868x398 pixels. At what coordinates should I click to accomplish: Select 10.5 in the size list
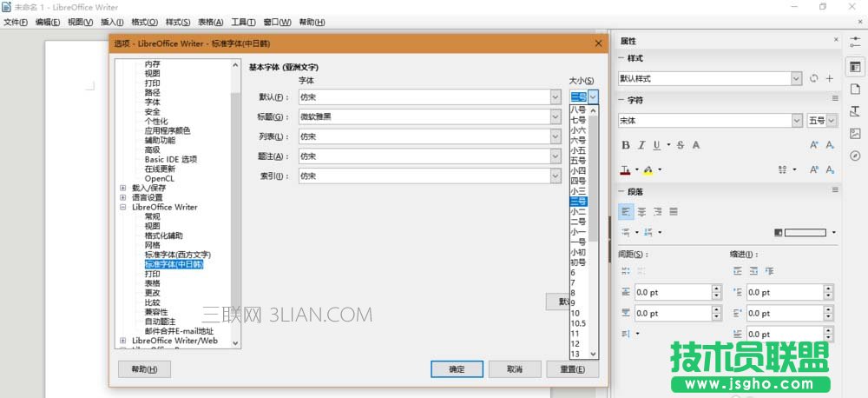click(578, 323)
